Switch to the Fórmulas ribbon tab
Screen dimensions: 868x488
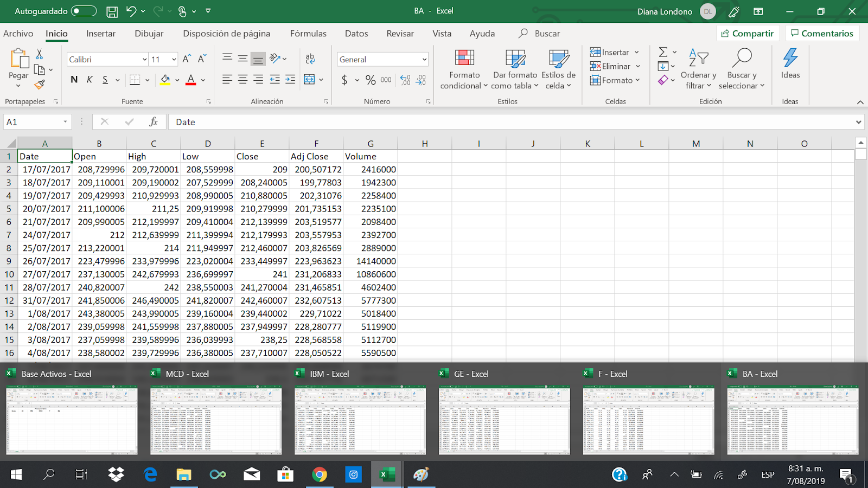click(308, 33)
